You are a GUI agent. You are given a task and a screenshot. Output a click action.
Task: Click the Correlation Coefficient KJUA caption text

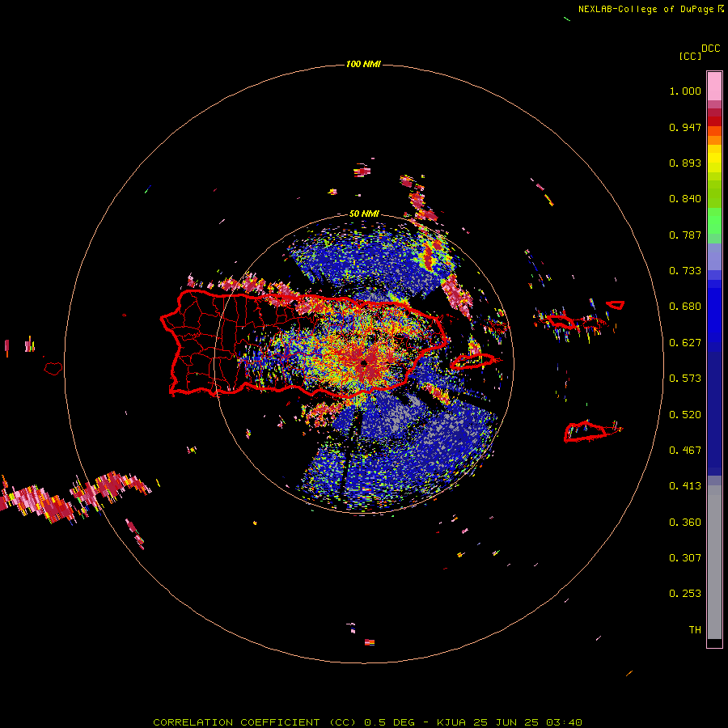[367, 722]
